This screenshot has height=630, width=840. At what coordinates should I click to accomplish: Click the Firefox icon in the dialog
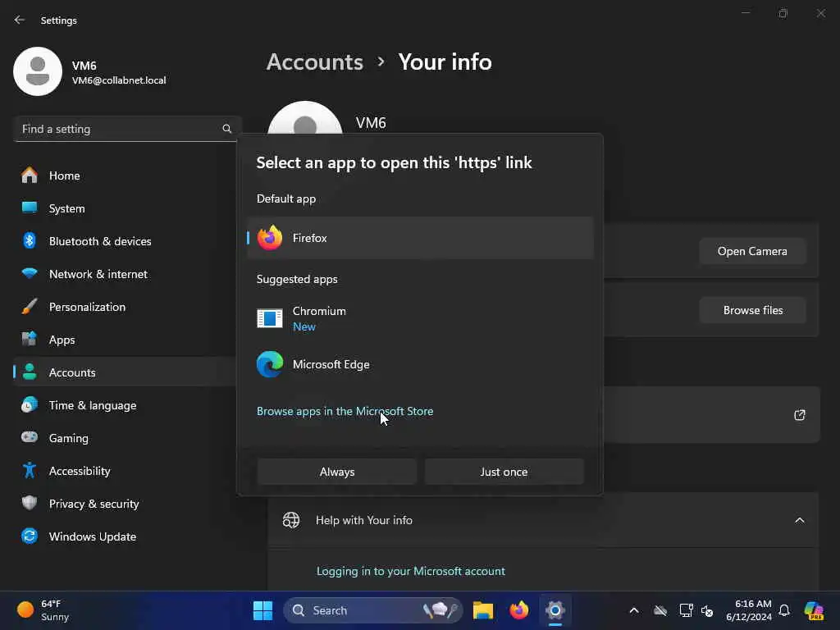point(270,238)
